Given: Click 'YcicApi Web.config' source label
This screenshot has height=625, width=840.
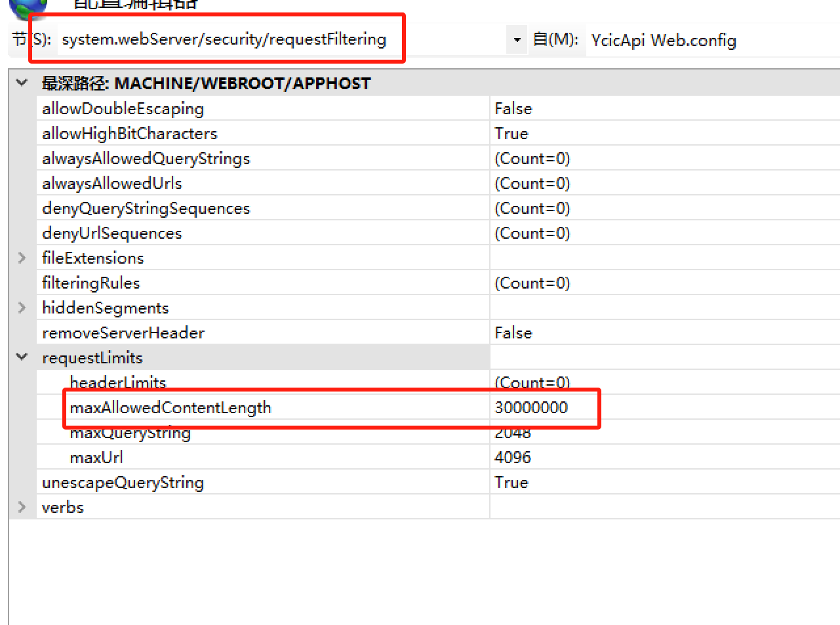Looking at the screenshot, I should pyautogui.click(x=664, y=40).
